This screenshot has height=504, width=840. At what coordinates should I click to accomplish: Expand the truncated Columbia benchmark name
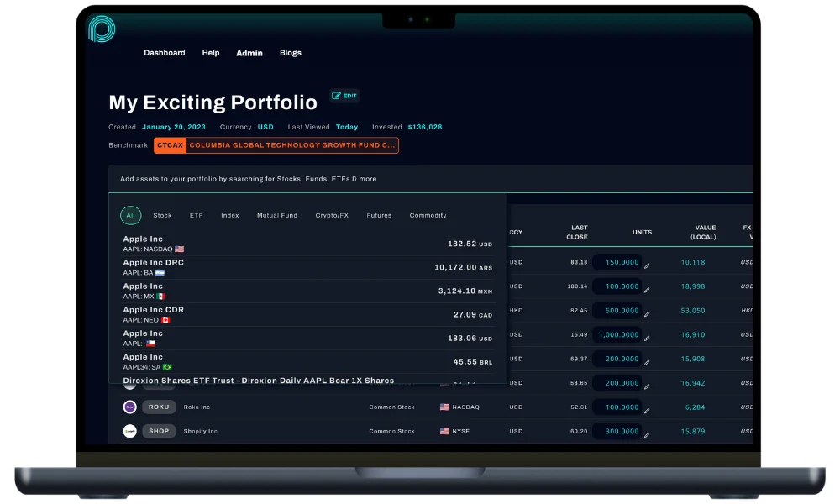pyautogui.click(x=291, y=144)
